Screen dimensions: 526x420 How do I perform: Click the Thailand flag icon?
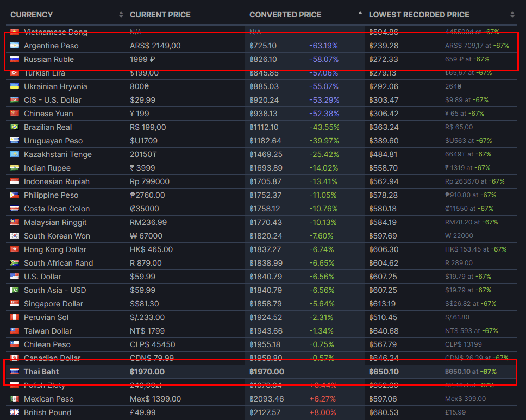[15, 371]
